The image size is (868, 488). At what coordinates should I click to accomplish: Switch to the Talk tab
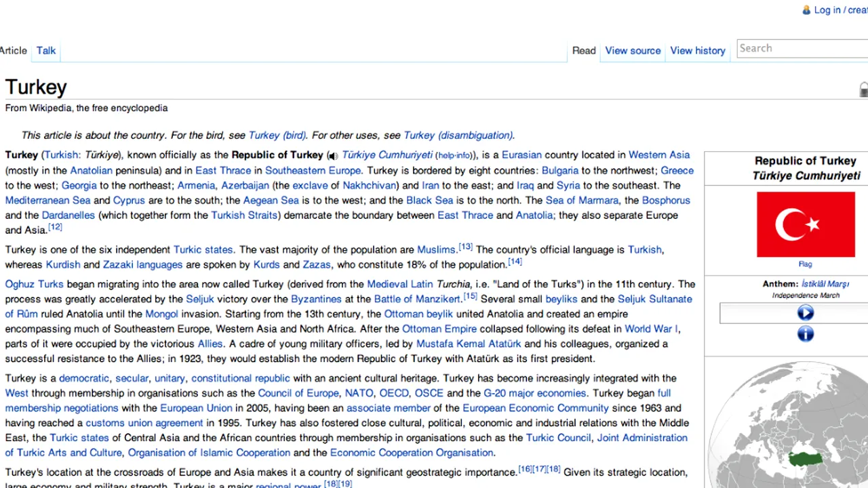click(45, 50)
